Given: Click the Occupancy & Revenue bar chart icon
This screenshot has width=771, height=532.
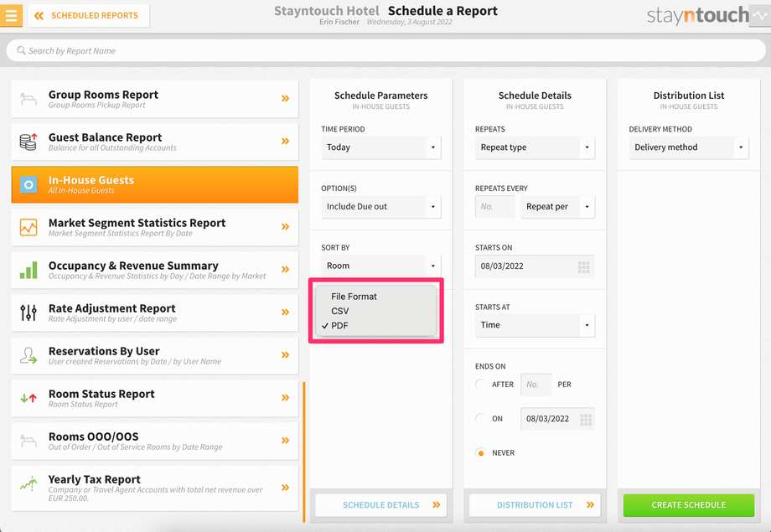Looking at the screenshot, I should coord(28,270).
